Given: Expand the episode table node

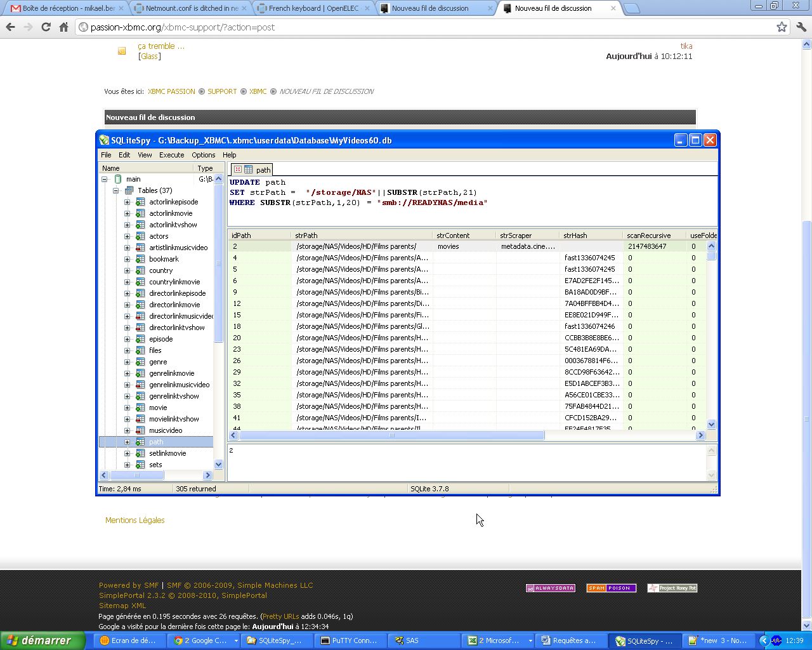Looking at the screenshot, I should (127, 339).
